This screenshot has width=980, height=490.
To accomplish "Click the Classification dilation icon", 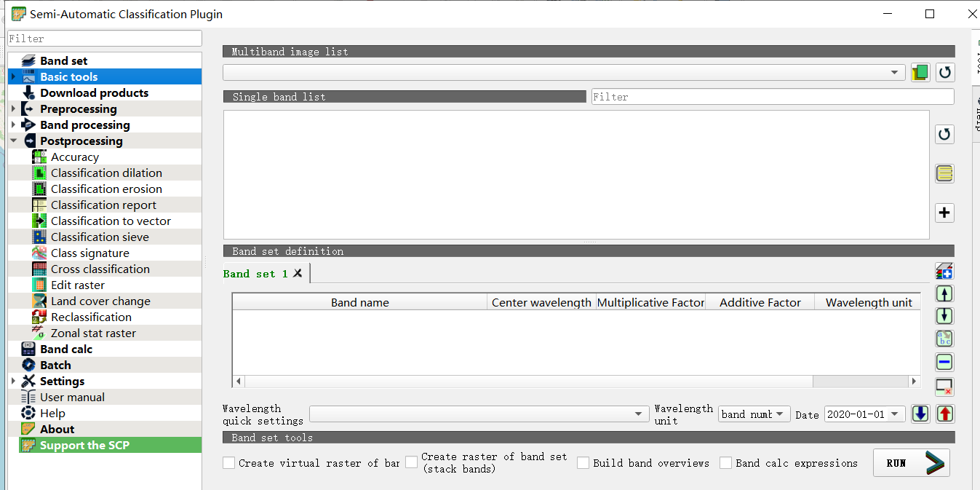I will [39, 173].
